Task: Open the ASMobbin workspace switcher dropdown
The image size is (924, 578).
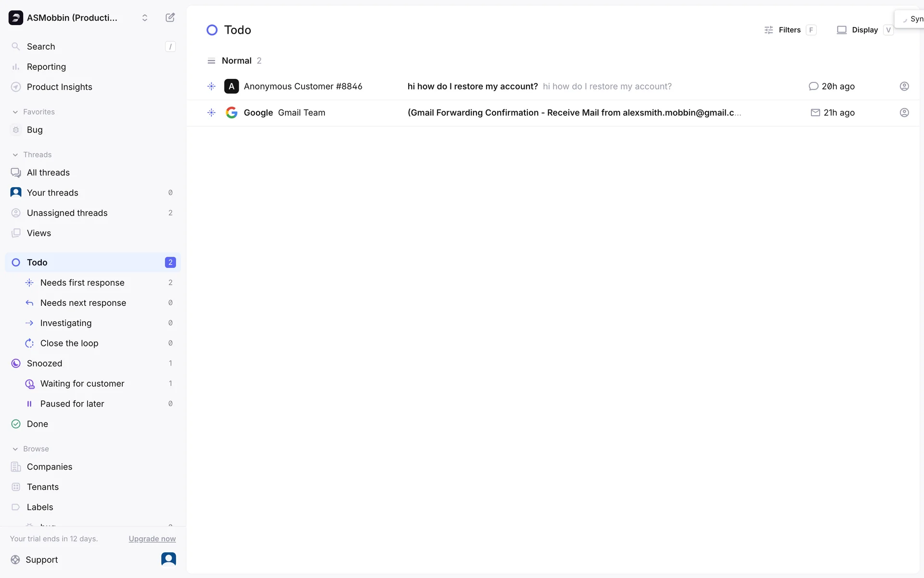Action: pos(144,18)
